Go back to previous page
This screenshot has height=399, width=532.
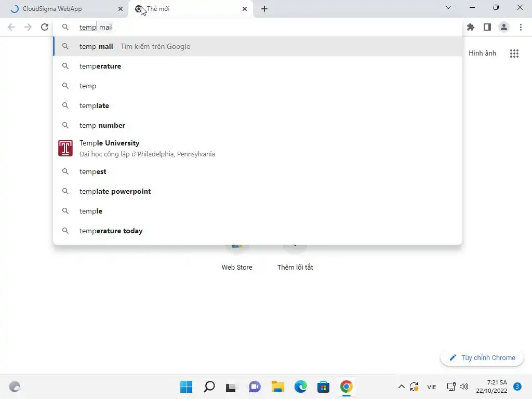point(11,27)
